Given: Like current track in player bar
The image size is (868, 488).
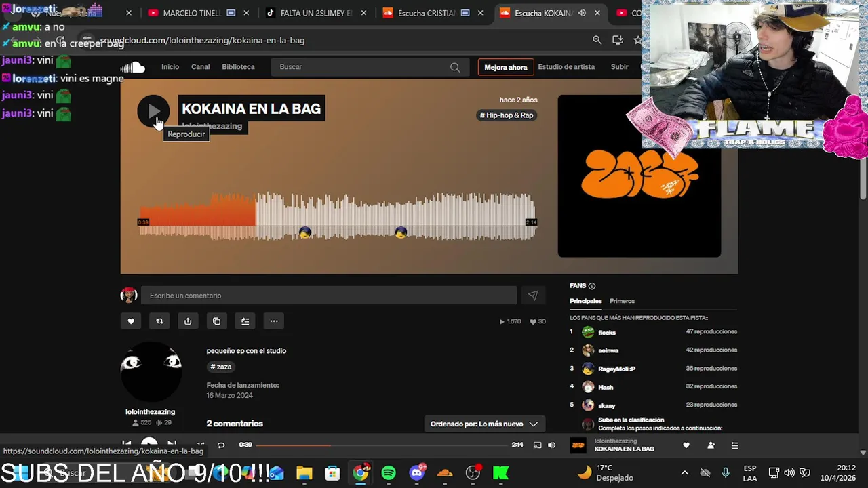Looking at the screenshot, I should pyautogui.click(x=686, y=445).
